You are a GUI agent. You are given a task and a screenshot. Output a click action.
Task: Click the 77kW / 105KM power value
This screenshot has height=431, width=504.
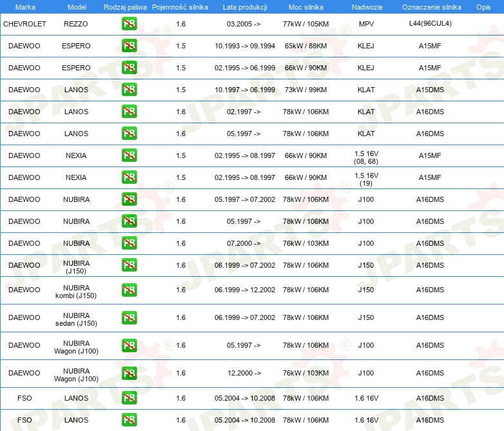click(305, 24)
